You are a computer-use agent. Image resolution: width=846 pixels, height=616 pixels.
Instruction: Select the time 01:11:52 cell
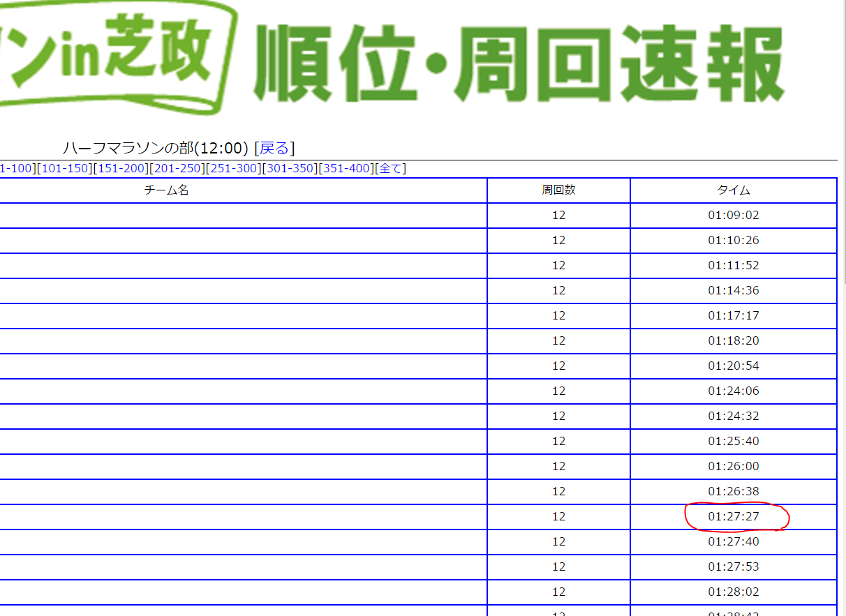[734, 266]
